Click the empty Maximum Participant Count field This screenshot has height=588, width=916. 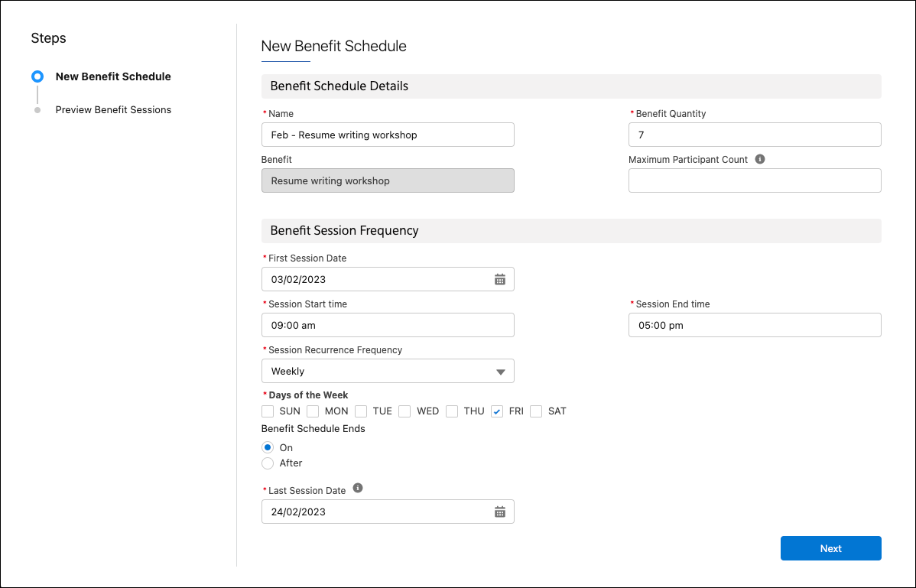pos(754,180)
